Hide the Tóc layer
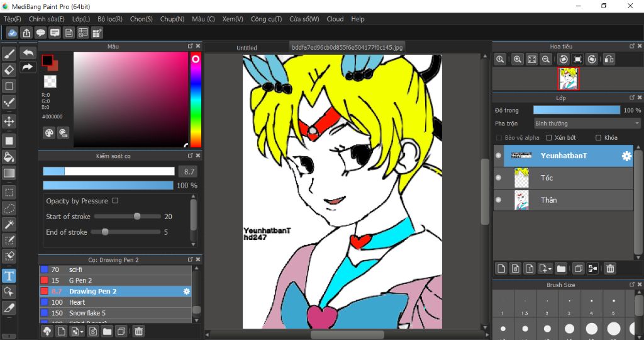This screenshot has height=340, width=644. pyautogui.click(x=498, y=178)
